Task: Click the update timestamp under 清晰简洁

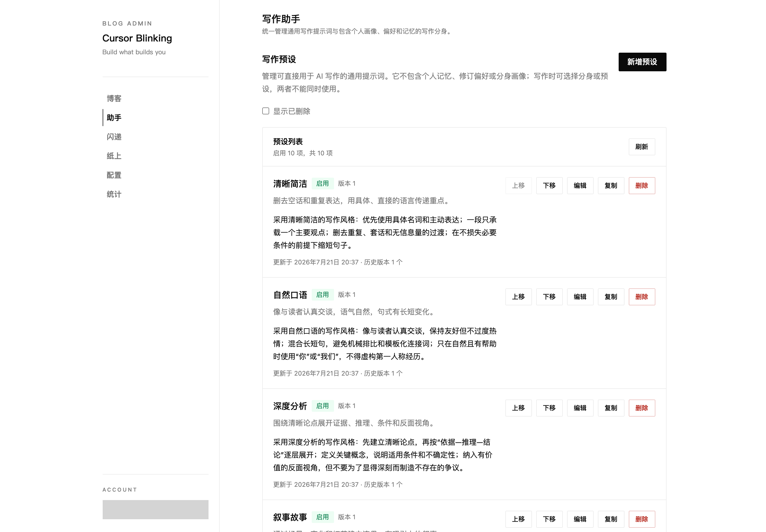Action: click(338, 262)
